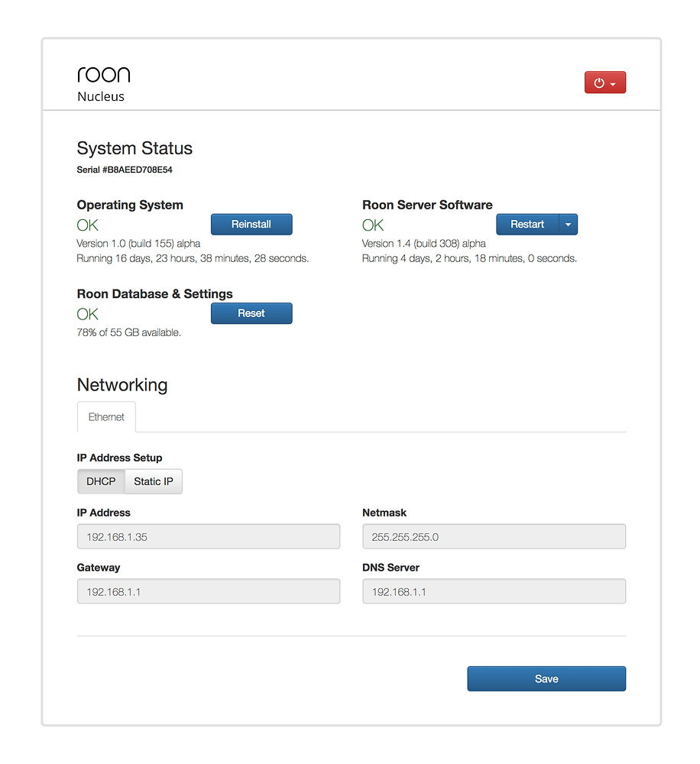This screenshot has width=700, height=764.
Task: Click the red power icon
Action: [x=598, y=82]
